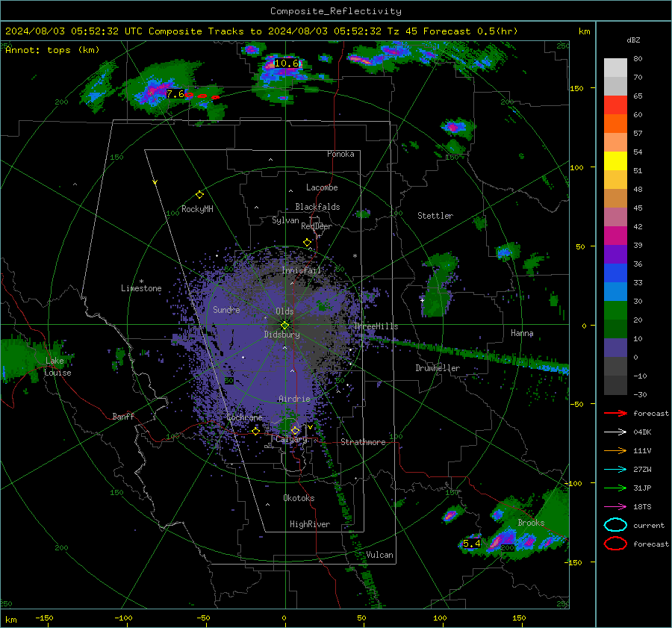672x628 pixels.
Task: Click the 20 dBZ green color swatch
Action: pyautogui.click(x=615, y=310)
